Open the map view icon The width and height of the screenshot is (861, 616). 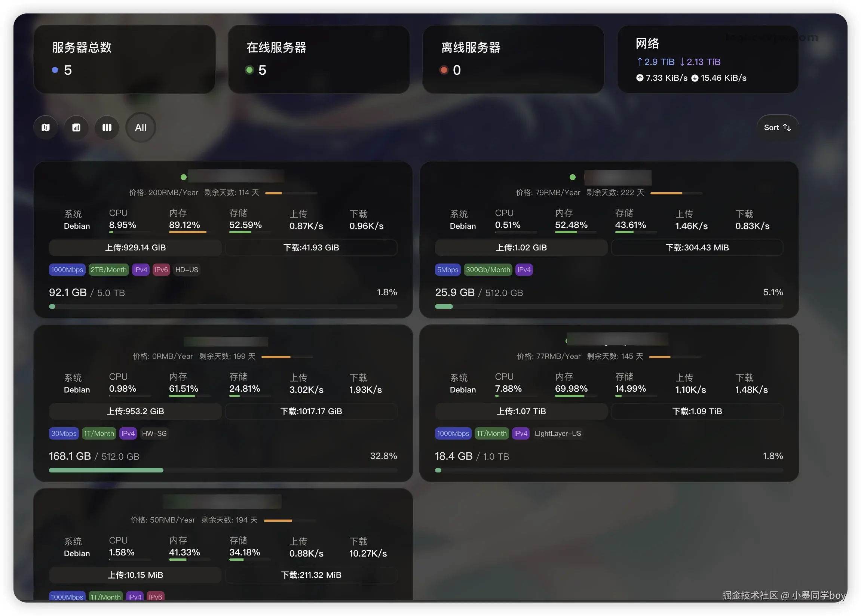click(46, 127)
